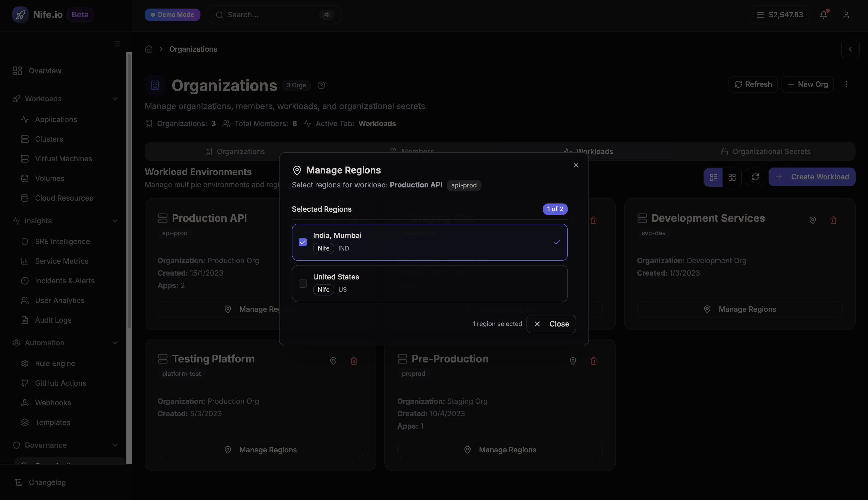This screenshot has height=500, width=868.
Task: Delete the Pre-Production workload
Action: tap(593, 361)
